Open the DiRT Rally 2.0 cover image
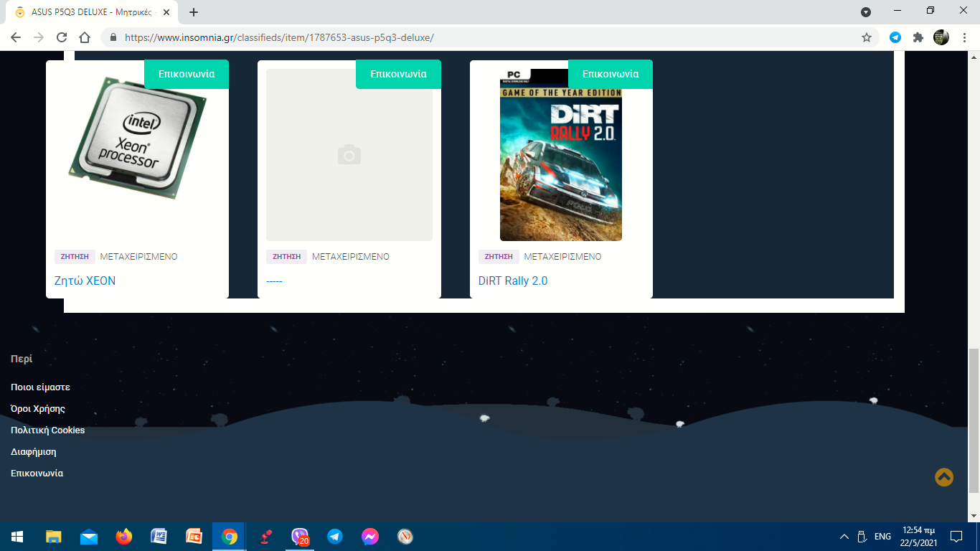The width and height of the screenshot is (980, 551). pos(561,155)
